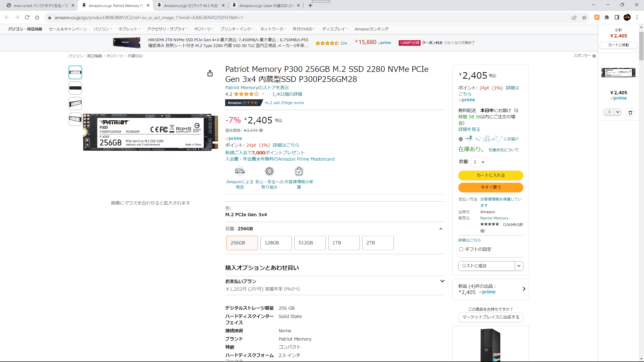Select the 2TB capacity option
This screenshot has width=644, height=362.
[378, 243]
